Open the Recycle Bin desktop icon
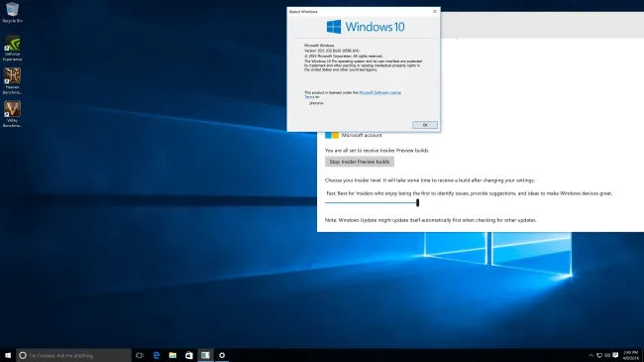Screen dimensions: 644x362 point(12,12)
